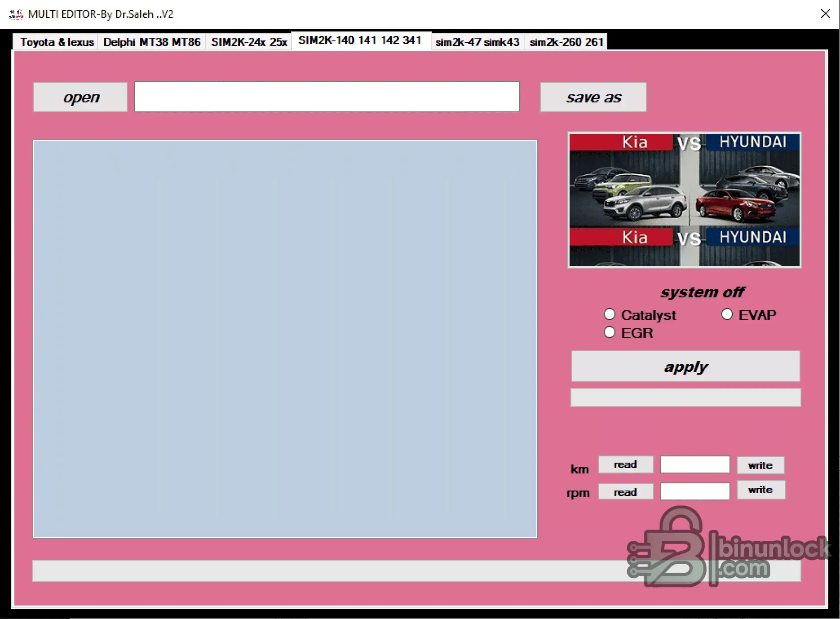Click the progress bar below apply

pyautogui.click(x=685, y=398)
